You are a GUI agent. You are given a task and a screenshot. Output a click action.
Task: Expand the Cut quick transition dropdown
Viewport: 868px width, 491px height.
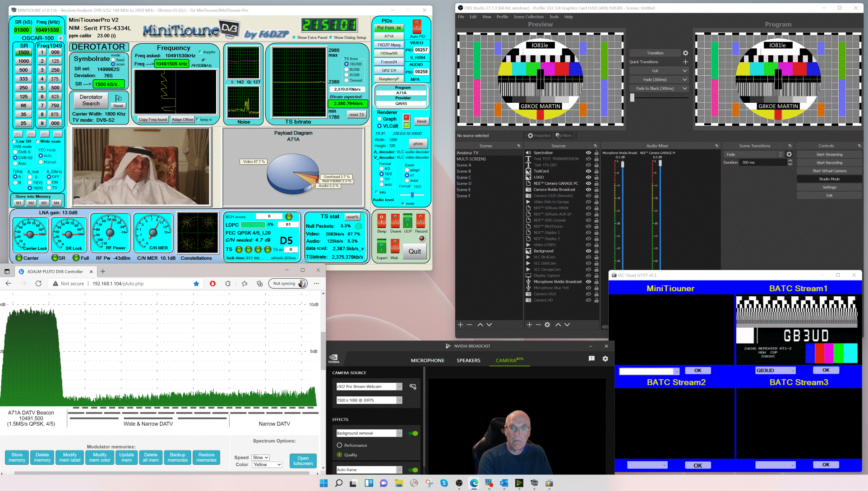tap(684, 71)
